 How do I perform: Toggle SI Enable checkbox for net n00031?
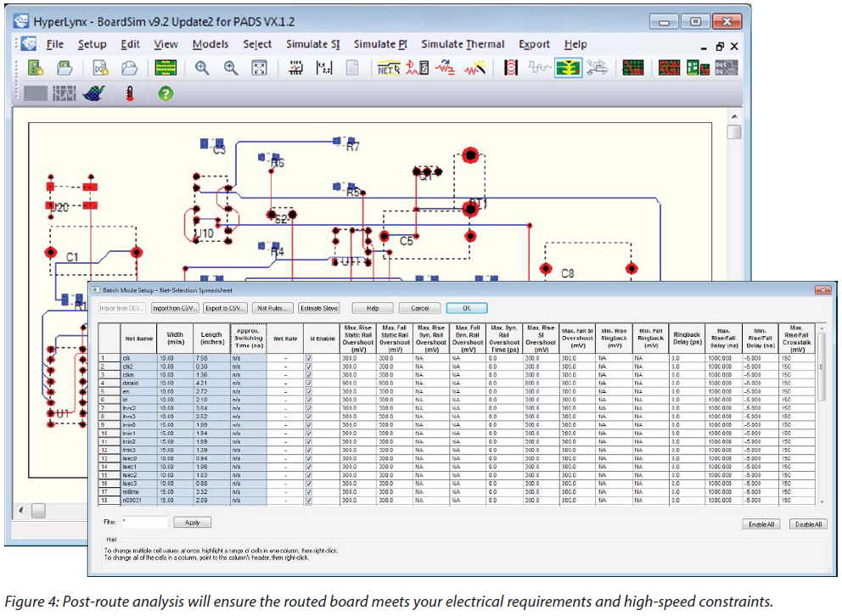point(308,501)
